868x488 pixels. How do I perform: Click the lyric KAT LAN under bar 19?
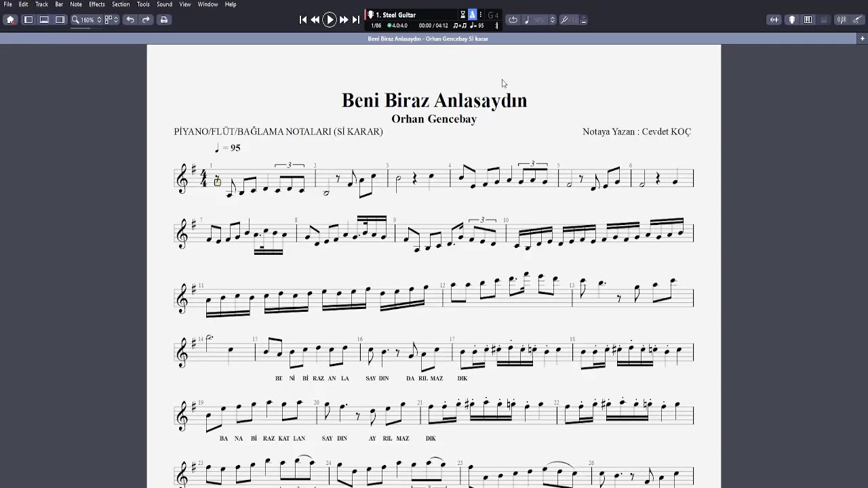[293, 439]
